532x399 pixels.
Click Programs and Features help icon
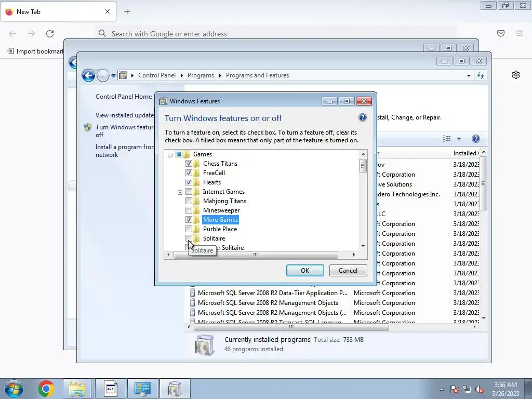[x=476, y=138]
